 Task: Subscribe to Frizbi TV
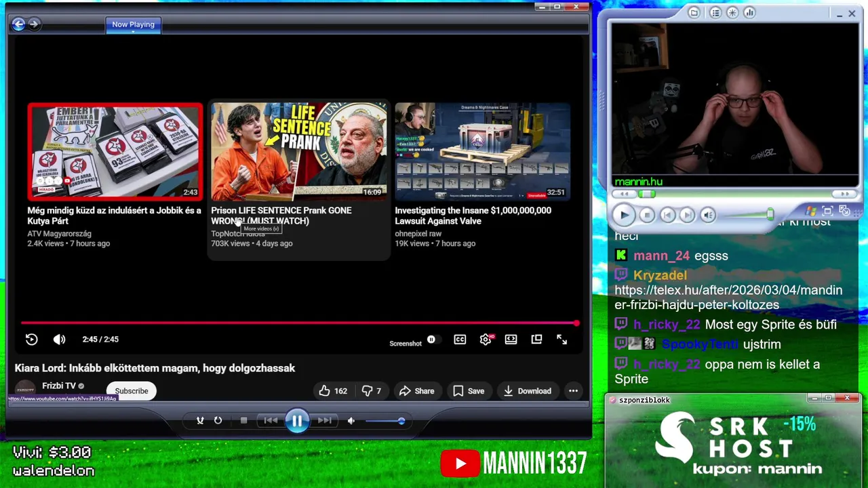pos(131,391)
